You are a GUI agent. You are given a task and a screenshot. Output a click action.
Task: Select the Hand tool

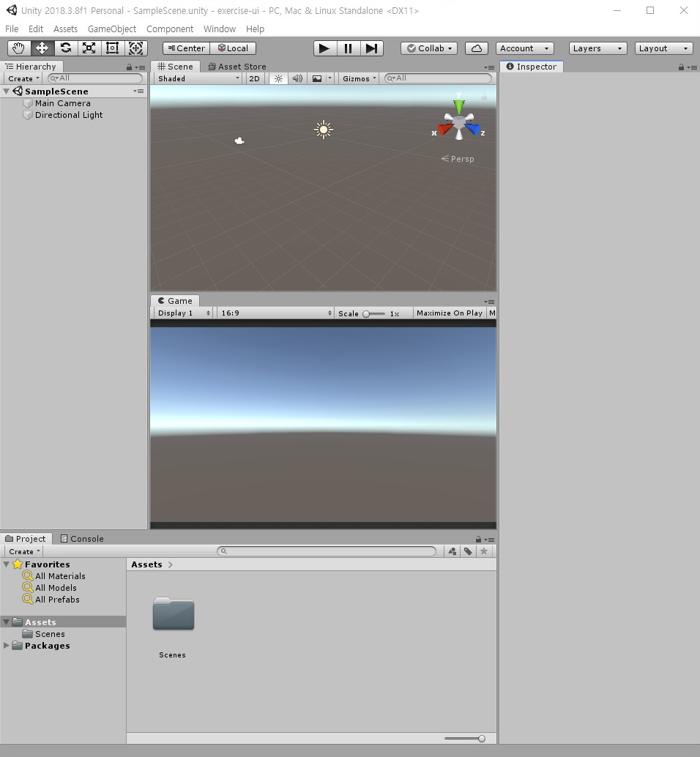(19, 48)
